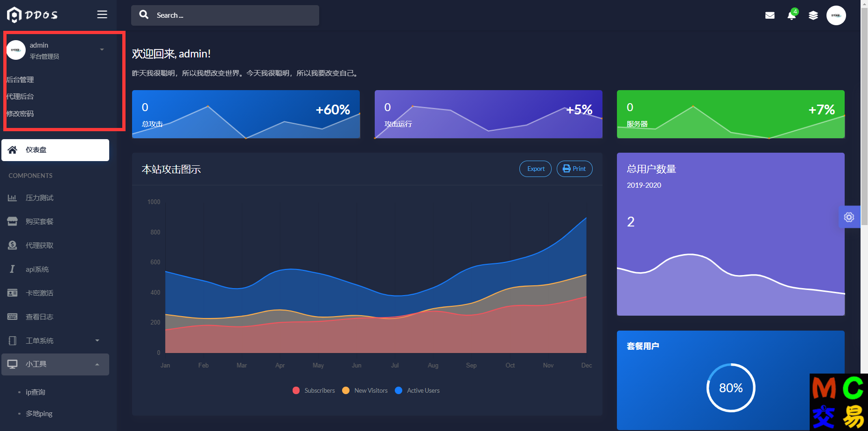This screenshot has width=868, height=431.
Task: Click the search magnifier icon
Action: (144, 15)
